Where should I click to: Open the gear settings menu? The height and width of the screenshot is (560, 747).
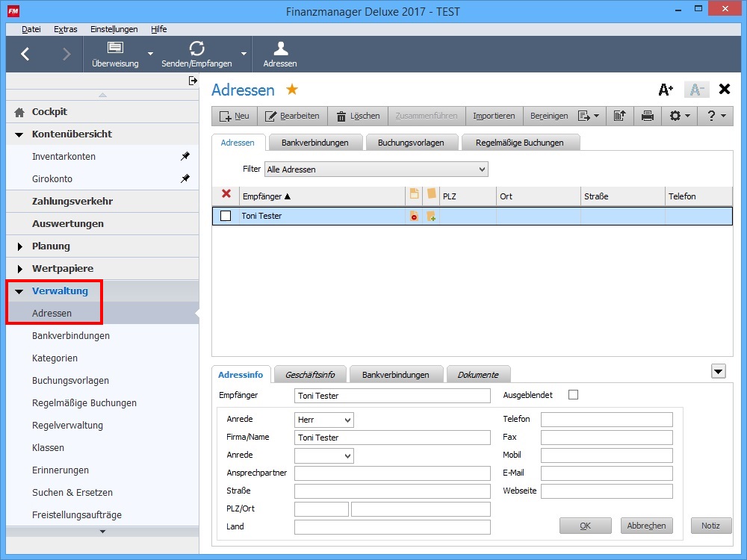pyautogui.click(x=679, y=116)
